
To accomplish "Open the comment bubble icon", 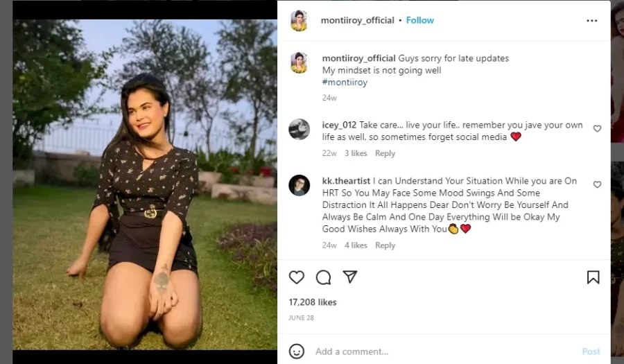I will pyautogui.click(x=323, y=277).
